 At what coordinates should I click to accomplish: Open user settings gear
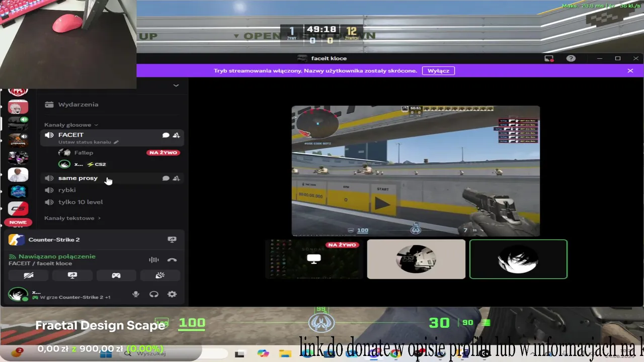coord(172,294)
